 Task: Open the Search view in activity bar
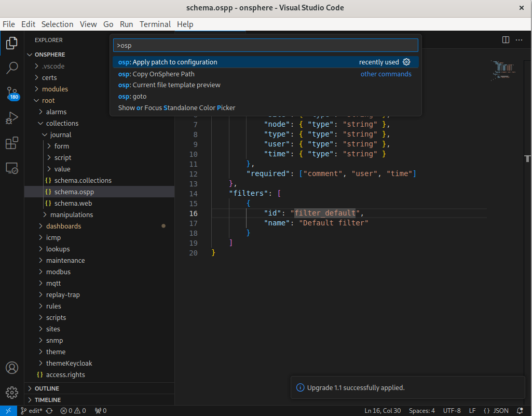click(12, 68)
